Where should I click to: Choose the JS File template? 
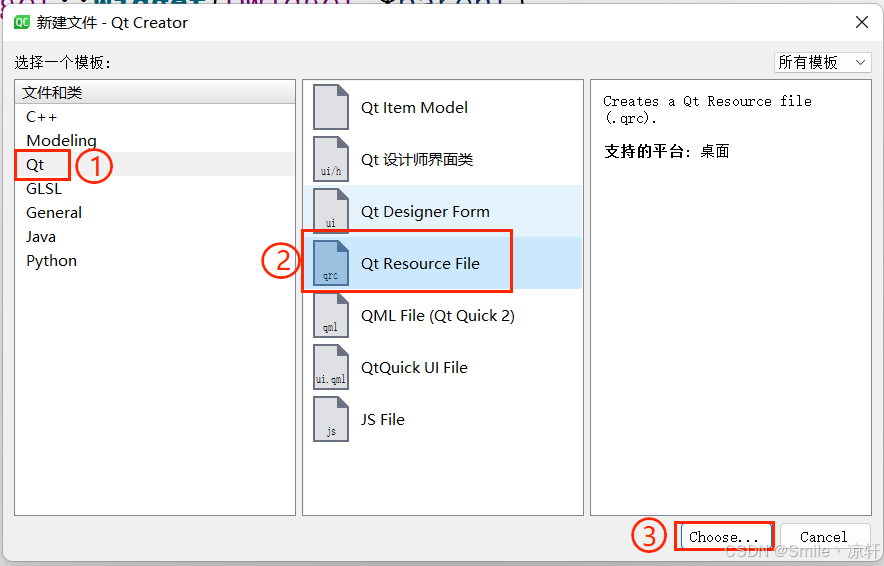[443, 419]
